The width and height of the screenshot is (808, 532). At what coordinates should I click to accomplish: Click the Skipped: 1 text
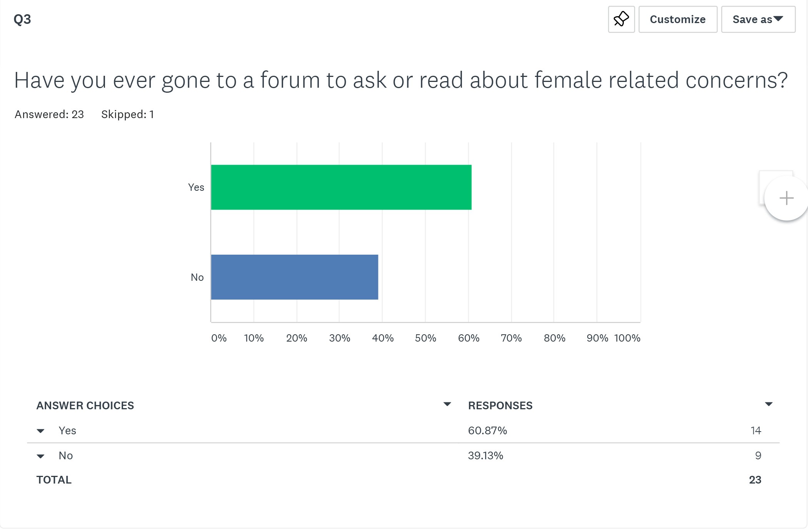128,115
